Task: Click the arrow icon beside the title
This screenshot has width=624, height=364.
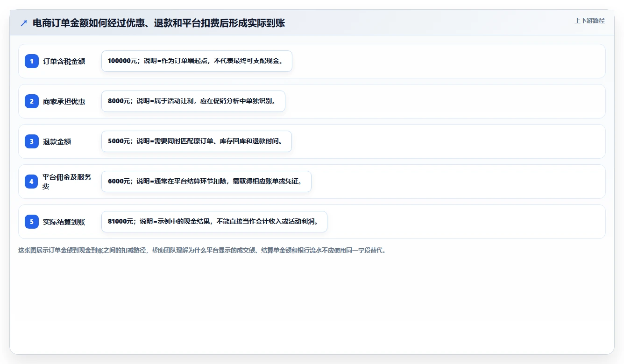Action: [23, 23]
